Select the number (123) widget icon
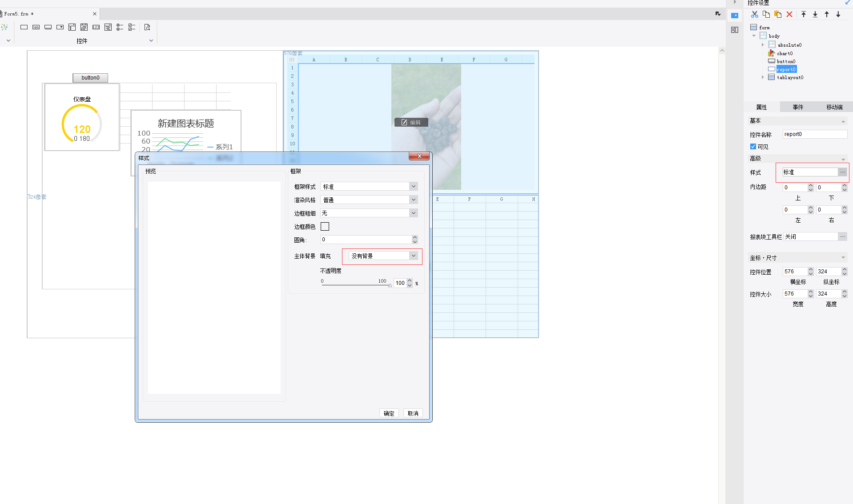 coord(96,27)
